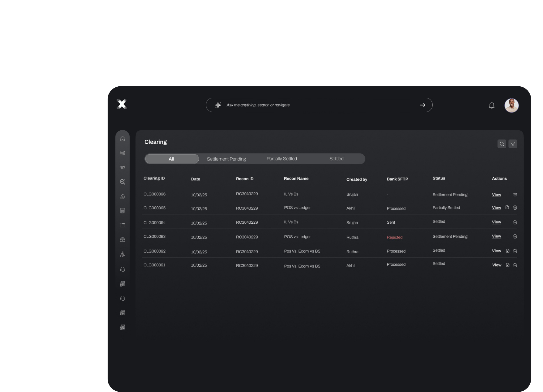The width and height of the screenshot is (543, 392).
Task: Click View link for CLG000091
Action: [x=496, y=265]
